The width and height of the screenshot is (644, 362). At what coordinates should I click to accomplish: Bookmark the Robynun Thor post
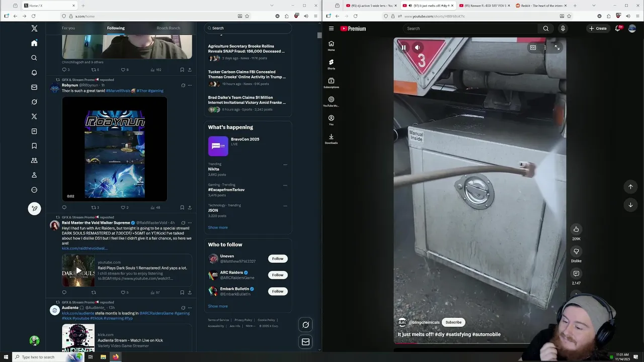[182, 207]
